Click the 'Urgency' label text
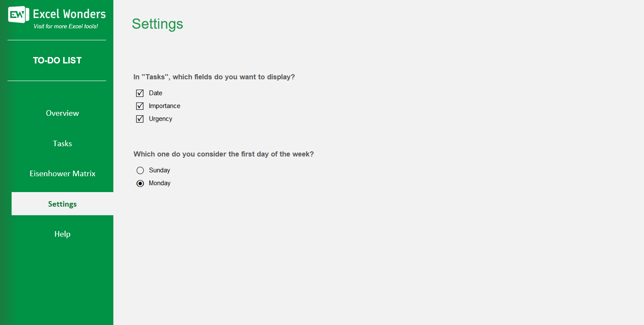This screenshot has width=644, height=325. [x=161, y=119]
